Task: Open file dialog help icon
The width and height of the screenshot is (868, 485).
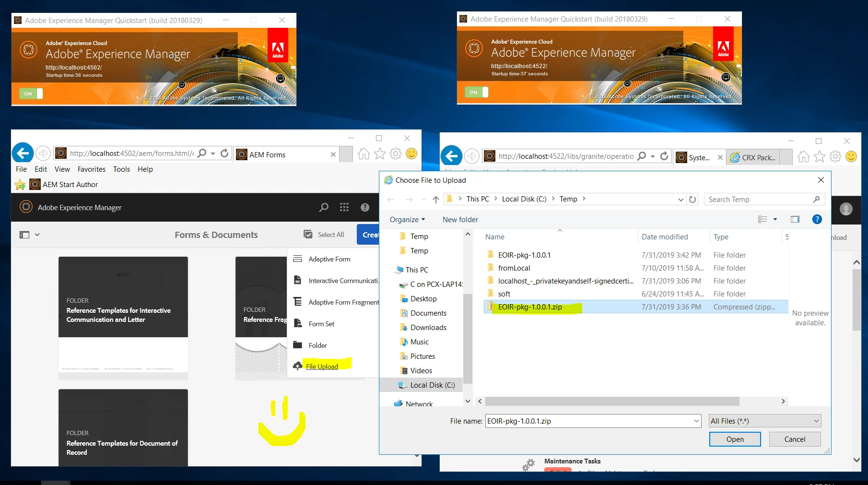Action: (817, 219)
